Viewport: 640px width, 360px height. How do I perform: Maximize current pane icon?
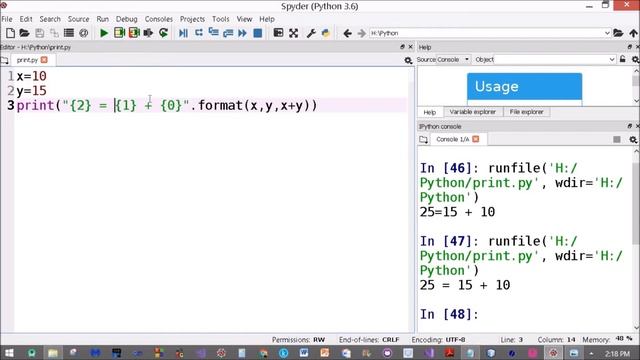(x=278, y=33)
